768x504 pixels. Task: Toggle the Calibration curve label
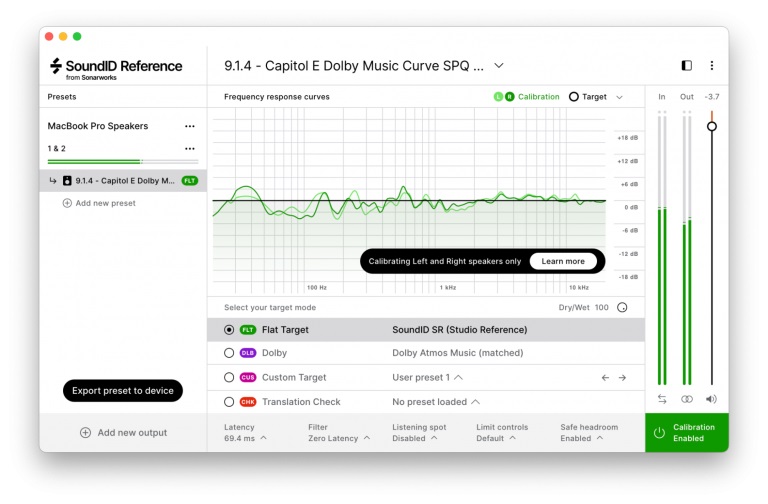pos(538,97)
